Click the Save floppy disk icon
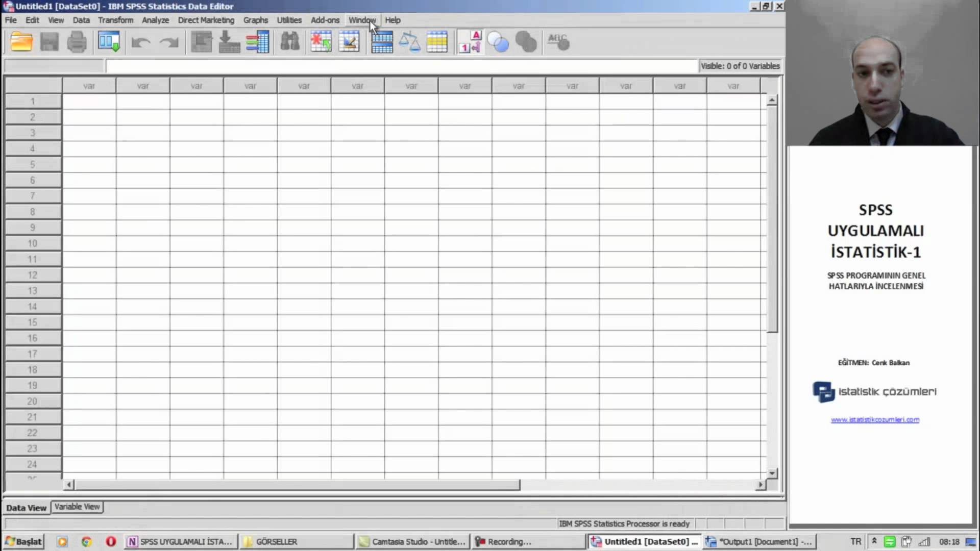980x551 pixels. click(50, 42)
